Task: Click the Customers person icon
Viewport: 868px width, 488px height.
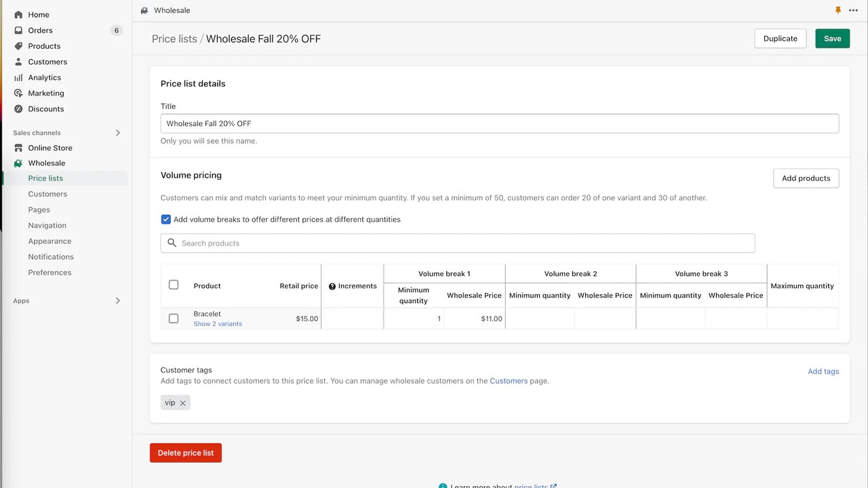Action: [18, 62]
